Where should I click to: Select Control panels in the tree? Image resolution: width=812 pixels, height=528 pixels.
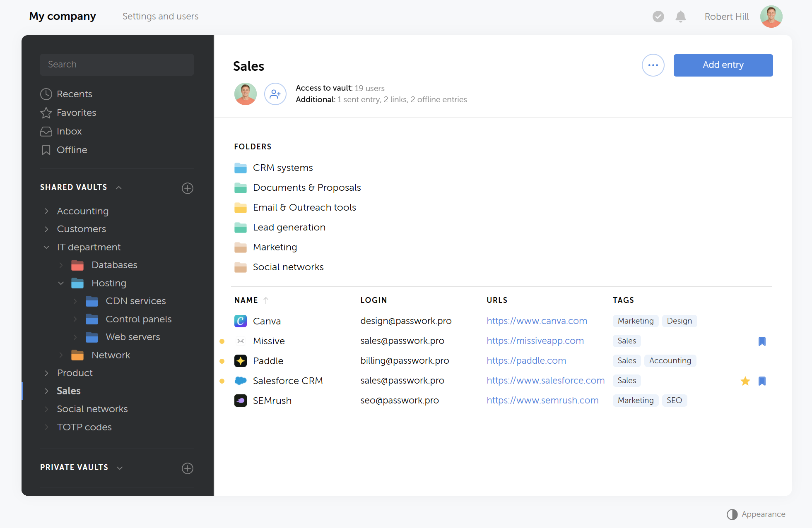139,319
